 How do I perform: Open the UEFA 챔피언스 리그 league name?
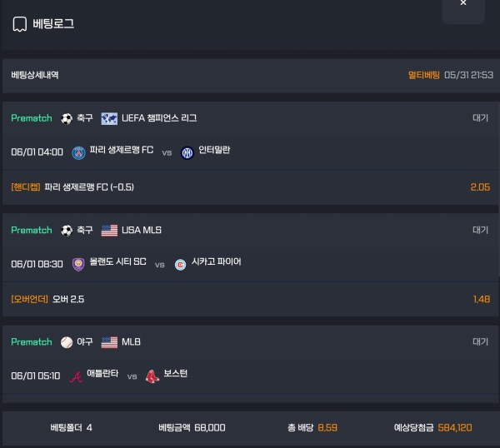tap(159, 118)
